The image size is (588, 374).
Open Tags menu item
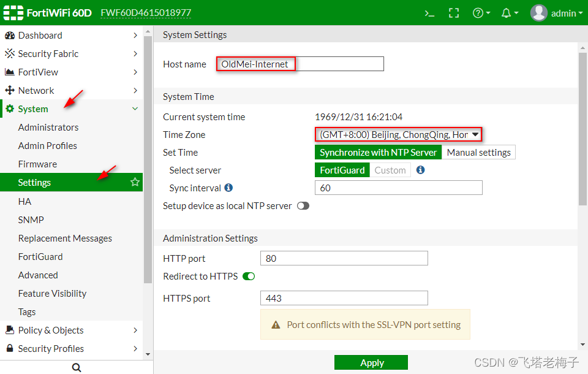(27, 312)
